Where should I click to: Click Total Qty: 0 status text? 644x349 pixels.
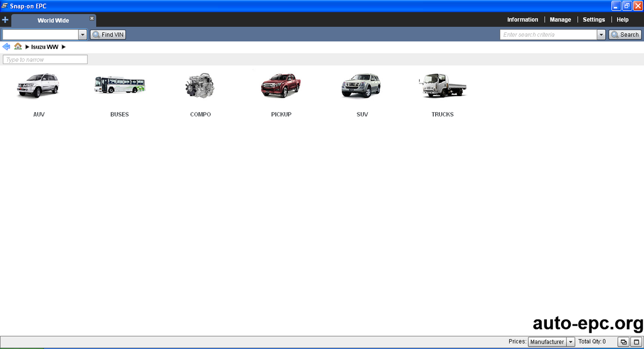tap(592, 341)
